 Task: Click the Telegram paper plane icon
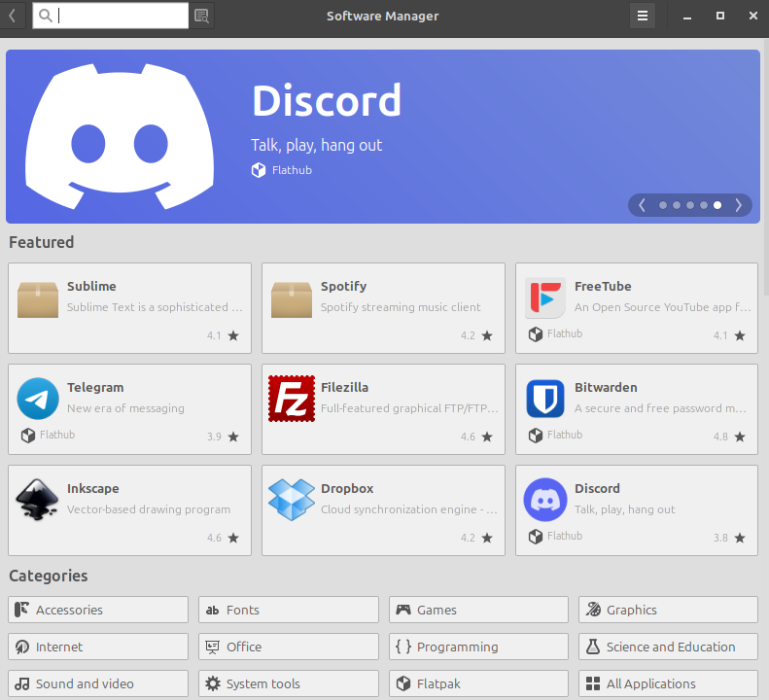38,399
